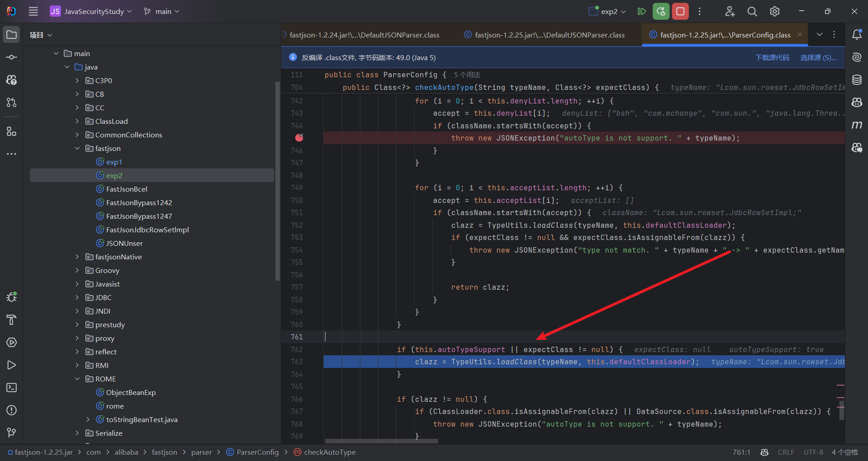Collapse the ROME folder
Screen dimensions: 868x461
coord(77,379)
